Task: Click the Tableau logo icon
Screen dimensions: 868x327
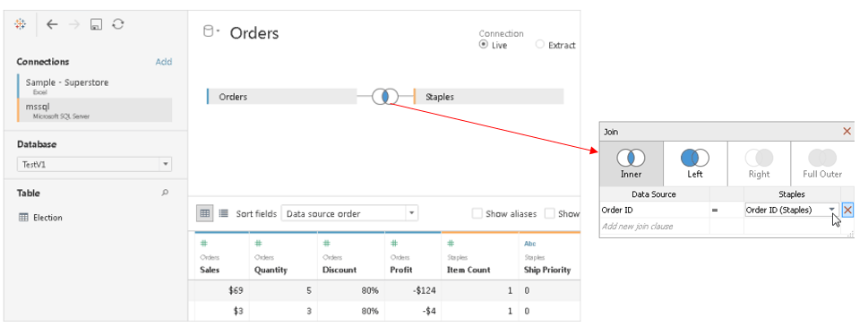Action: pyautogui.click(x=21, y=24)
